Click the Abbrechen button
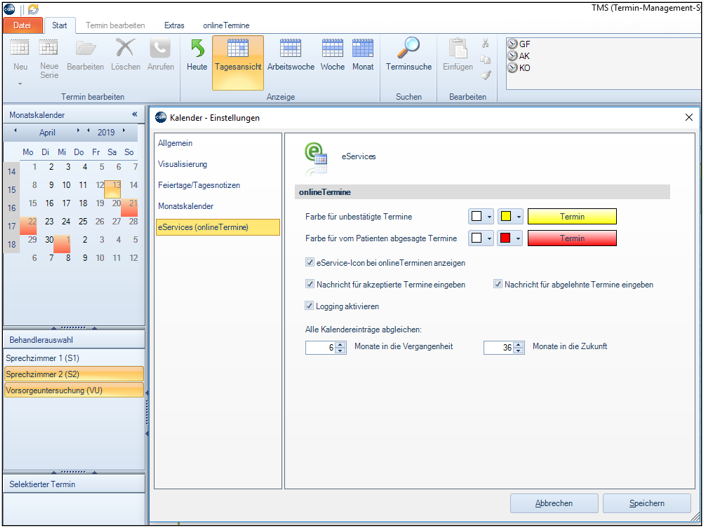The image size is (704, 528). pos(554,503)
